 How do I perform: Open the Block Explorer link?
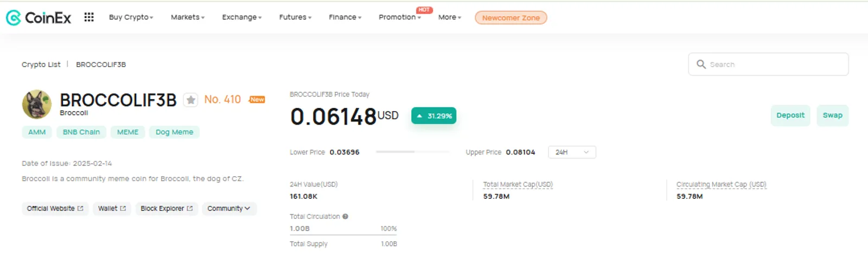point(167,209)
